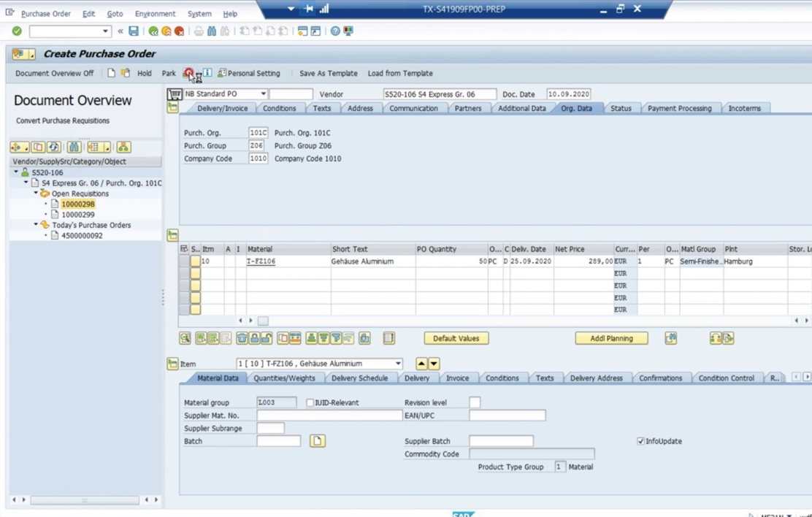Select row selector of item 10
Viewport: 812px width, 517px height.
(x=184, y=261)
